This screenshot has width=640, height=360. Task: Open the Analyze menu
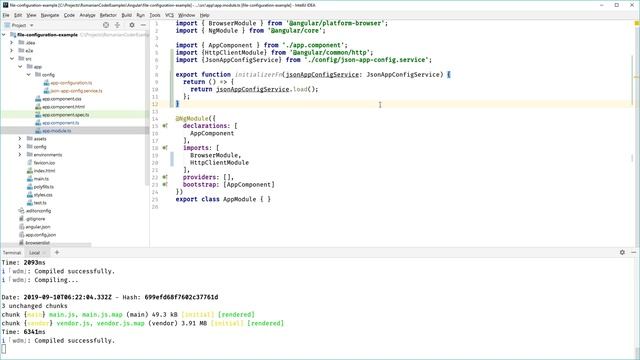tap(87, 15)
